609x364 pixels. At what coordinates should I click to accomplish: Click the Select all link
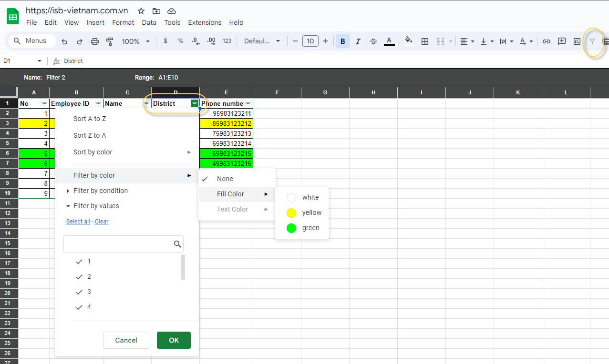78,222
